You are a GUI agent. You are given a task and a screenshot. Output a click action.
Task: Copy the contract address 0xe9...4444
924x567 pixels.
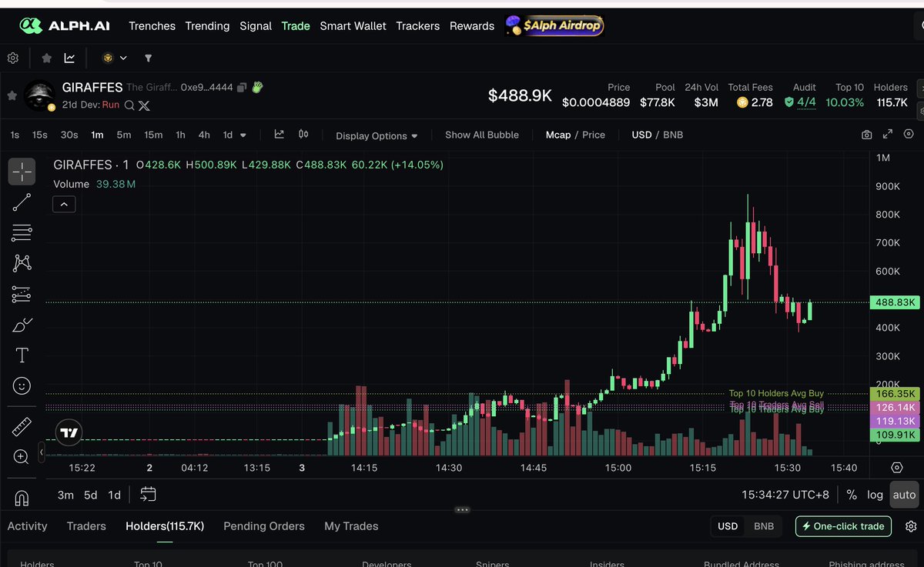[x=242, y=88]
